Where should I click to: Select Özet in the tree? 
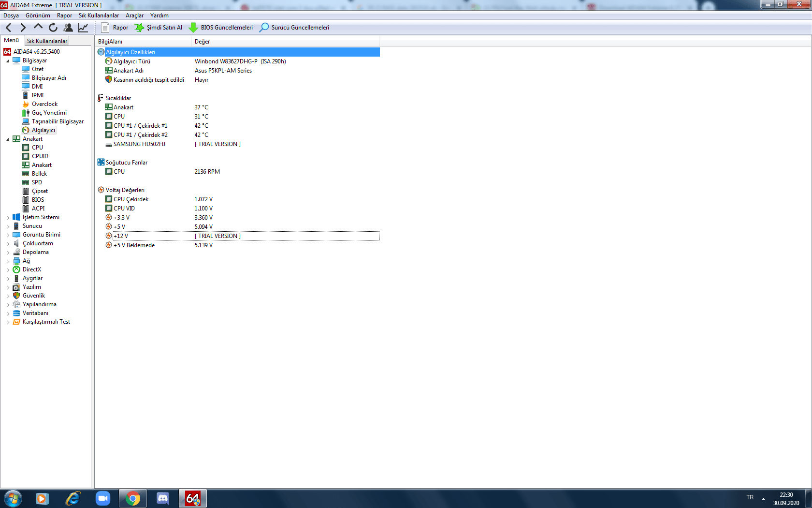coord(37,69)
